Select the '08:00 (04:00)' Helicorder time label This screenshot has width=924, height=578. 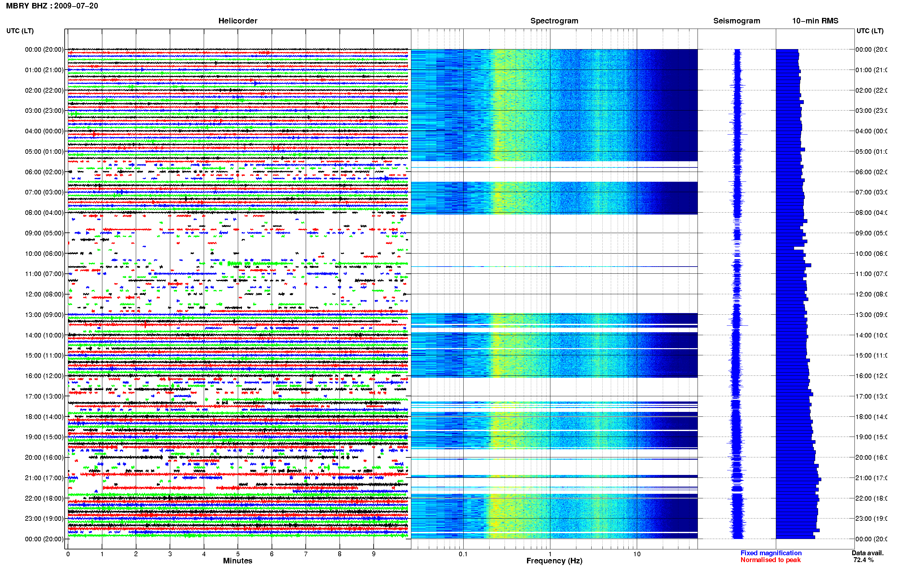click(x=44, y=213)
